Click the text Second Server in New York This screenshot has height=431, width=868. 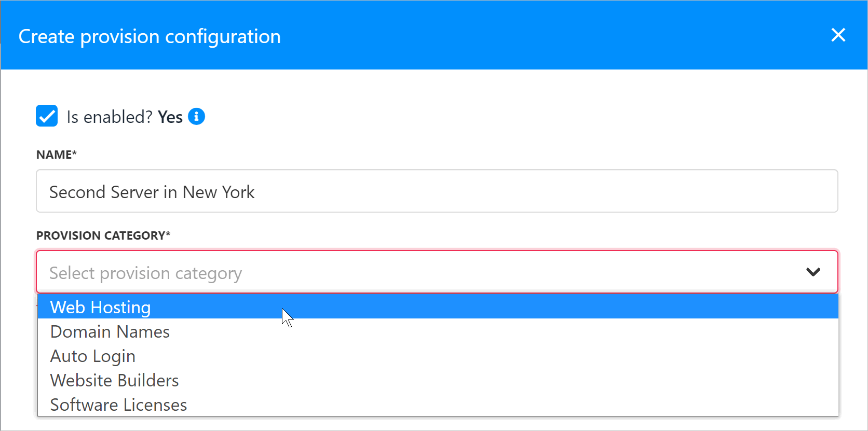tap(152, 192)
